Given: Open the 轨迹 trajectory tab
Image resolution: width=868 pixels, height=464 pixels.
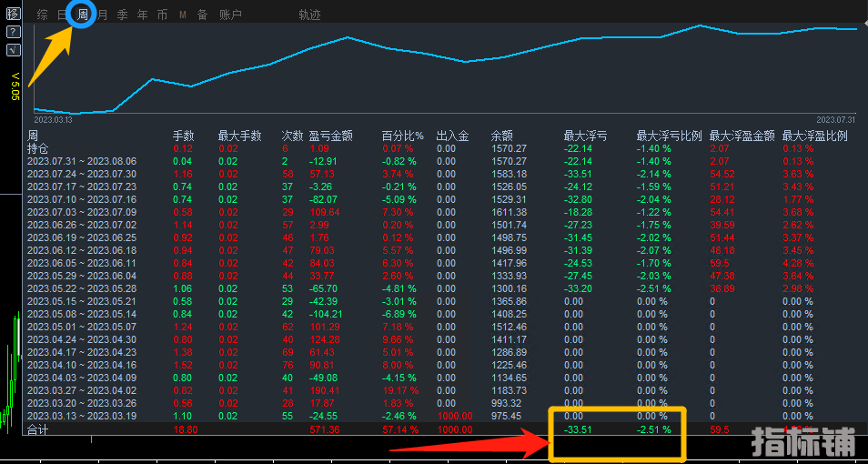Looking at the screenshot, I should click(309, 15).
